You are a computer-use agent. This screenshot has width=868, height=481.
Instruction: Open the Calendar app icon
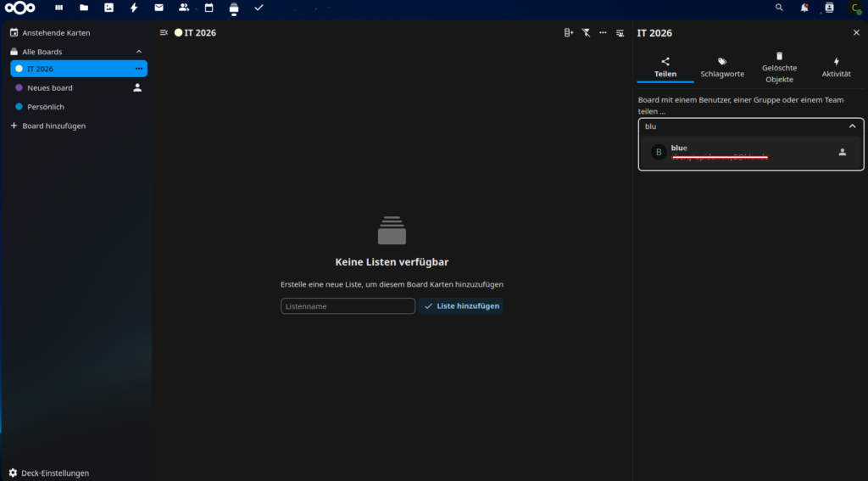point(209,8)
